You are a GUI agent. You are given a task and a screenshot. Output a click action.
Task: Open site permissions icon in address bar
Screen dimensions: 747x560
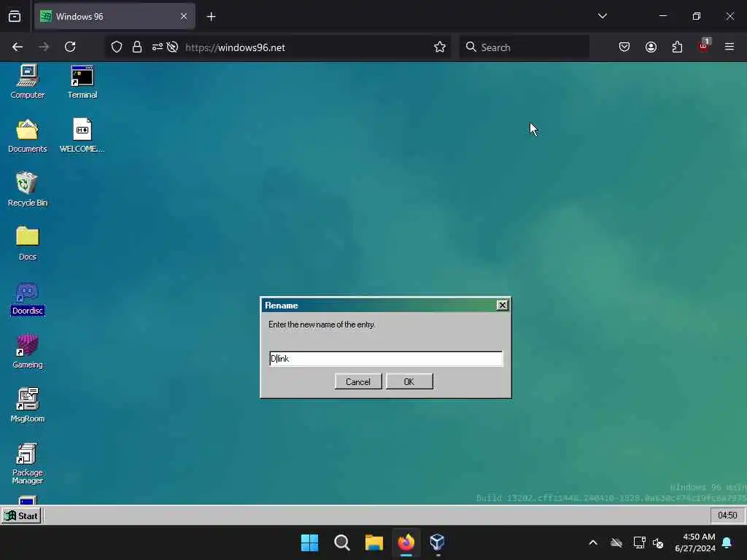(158, 47)
